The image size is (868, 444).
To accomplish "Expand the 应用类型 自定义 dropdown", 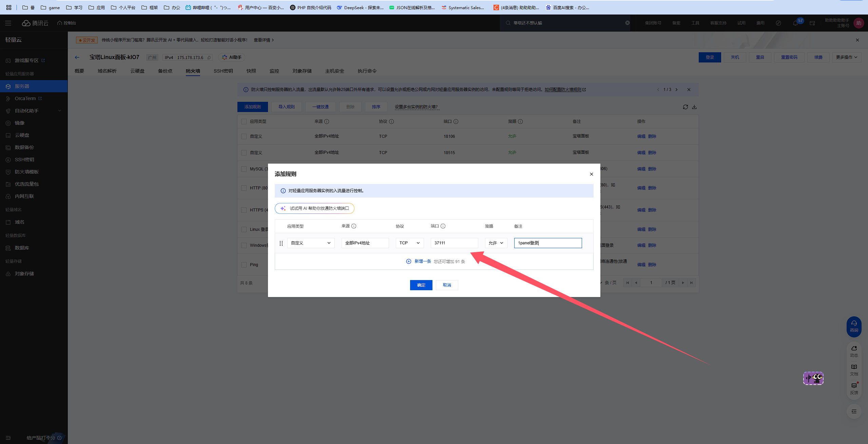I will click(x=310, y=243).
